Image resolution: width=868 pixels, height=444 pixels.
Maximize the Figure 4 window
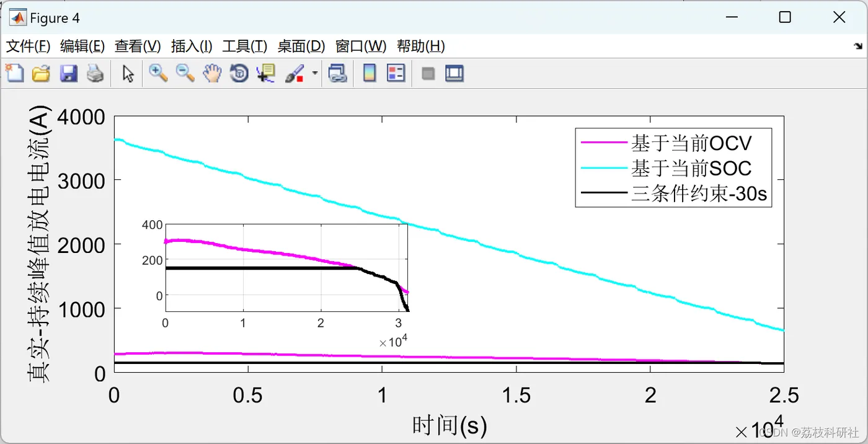tap(785, 17)
